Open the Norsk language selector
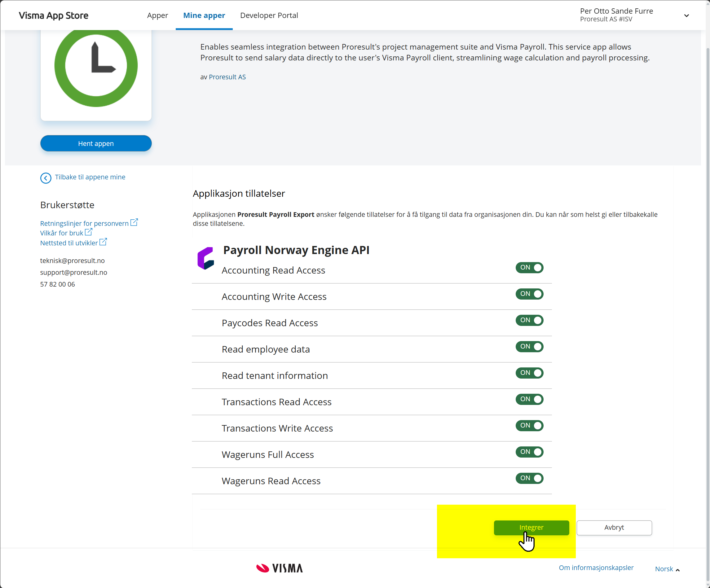 [667, 569]
